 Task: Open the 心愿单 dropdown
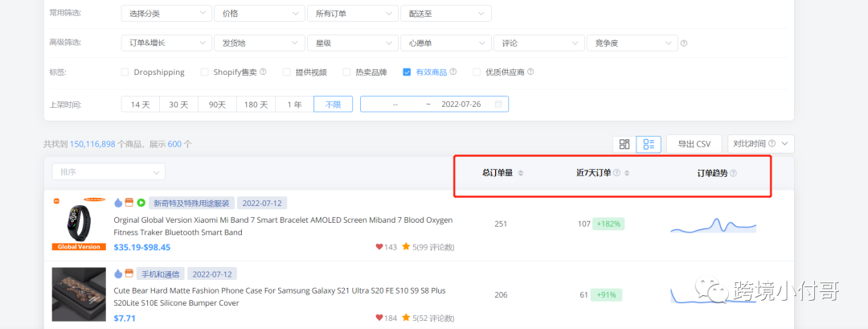pos(445,43)
